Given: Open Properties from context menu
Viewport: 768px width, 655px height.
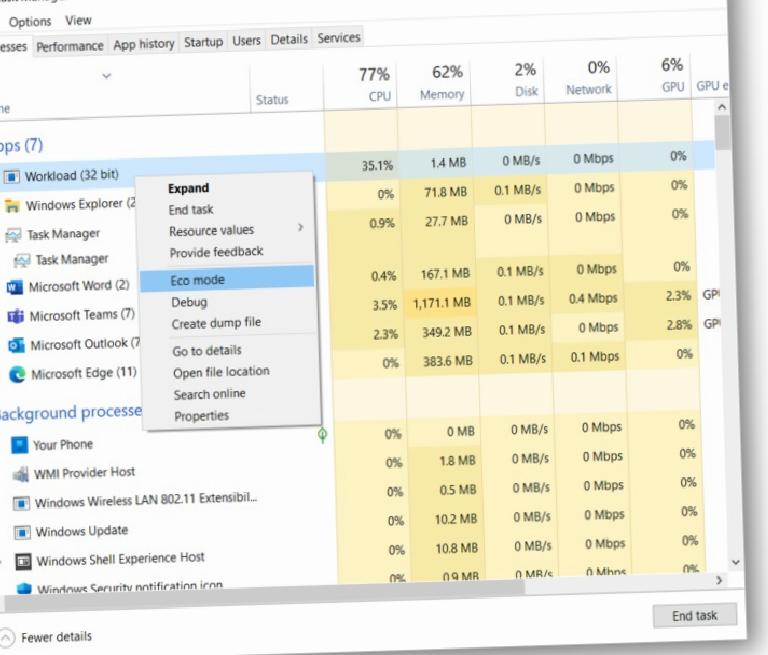Looking at the screenshot, I should tap(201, 416).
